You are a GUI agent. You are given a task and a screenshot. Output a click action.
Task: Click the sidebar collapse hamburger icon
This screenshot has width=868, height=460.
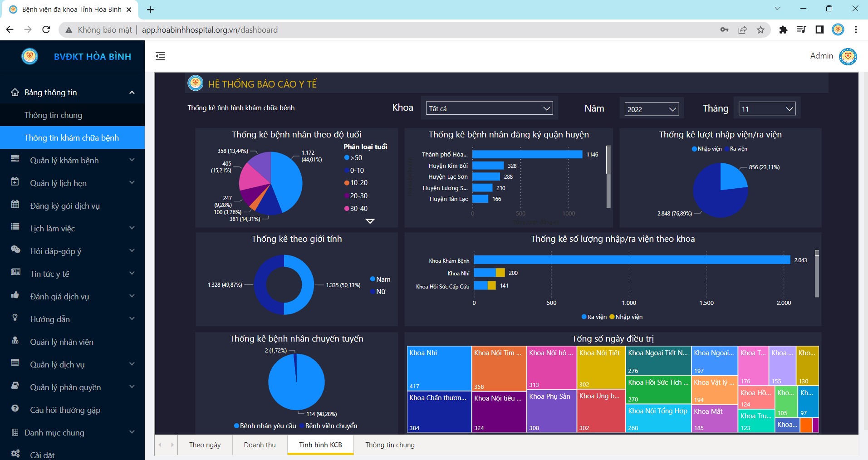160,56
